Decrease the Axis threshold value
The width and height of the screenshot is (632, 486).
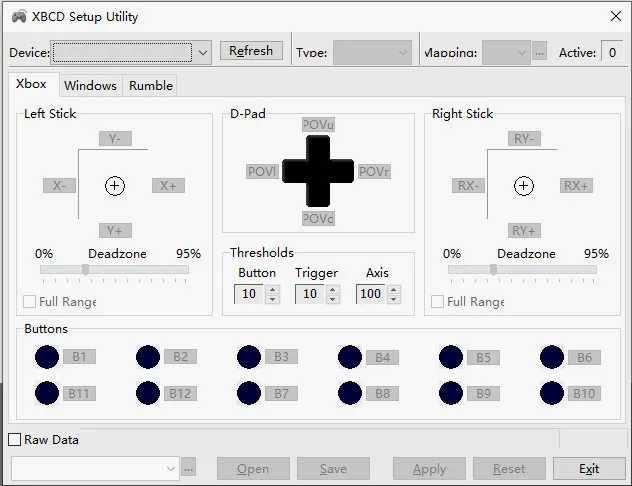[394, 299]
